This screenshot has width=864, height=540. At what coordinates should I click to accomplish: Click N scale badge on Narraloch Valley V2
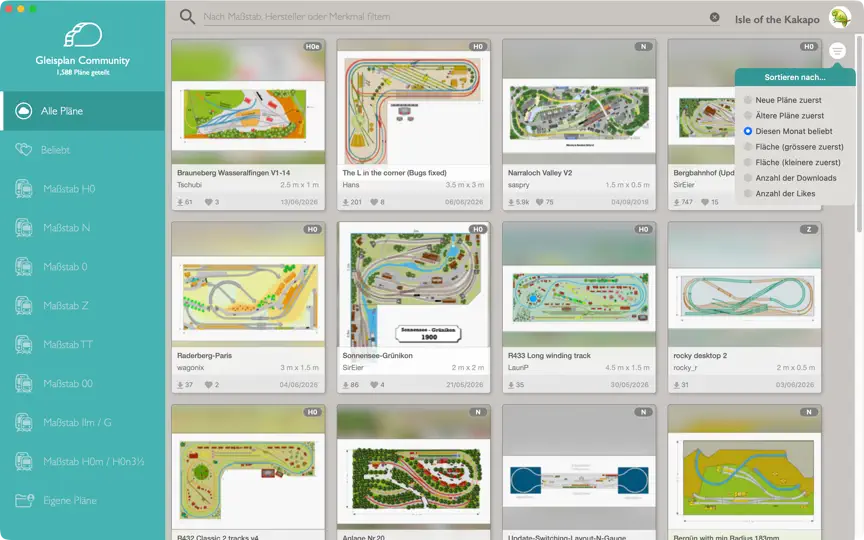tap(643, 47)
